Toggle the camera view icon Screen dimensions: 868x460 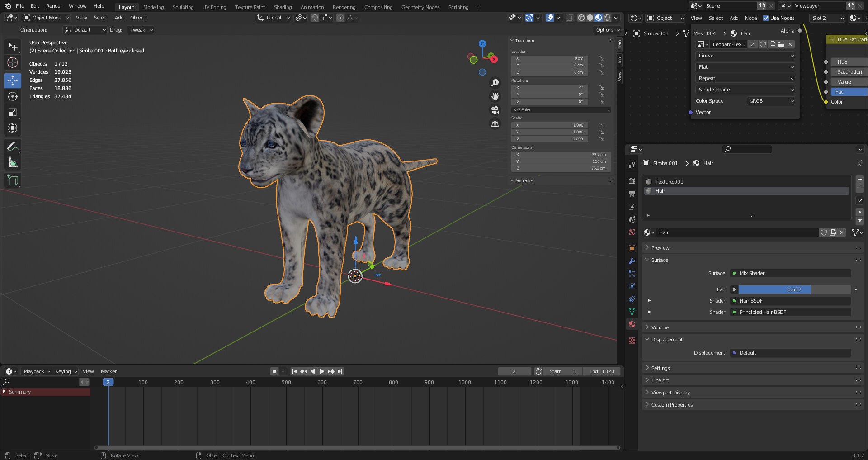click(495, 110)
